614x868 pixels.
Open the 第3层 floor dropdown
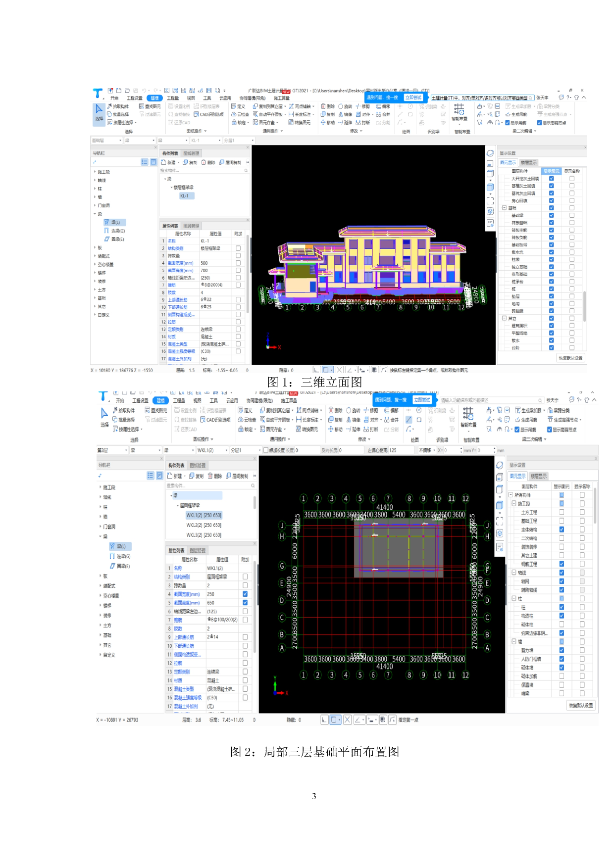[x=126, y=450]
